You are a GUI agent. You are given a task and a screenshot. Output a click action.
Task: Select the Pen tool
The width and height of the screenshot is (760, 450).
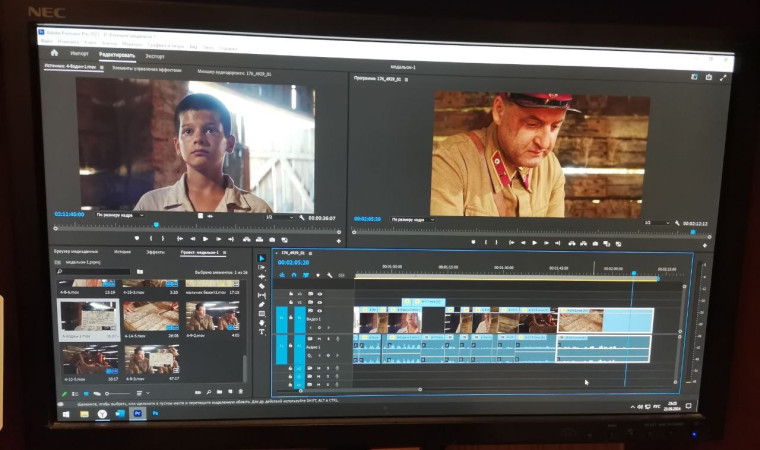click(x=262, y=305)
